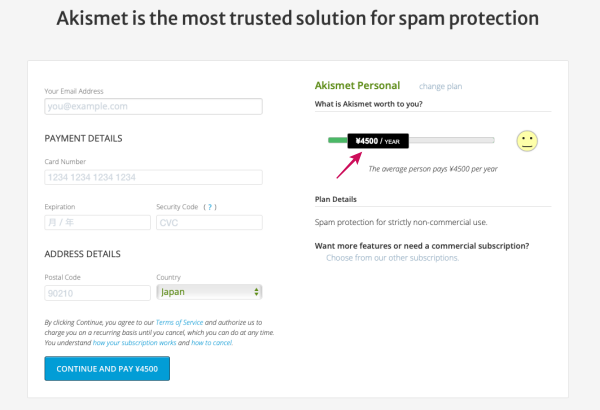Click the green slider portion left of handle

[x=336, y=141]
